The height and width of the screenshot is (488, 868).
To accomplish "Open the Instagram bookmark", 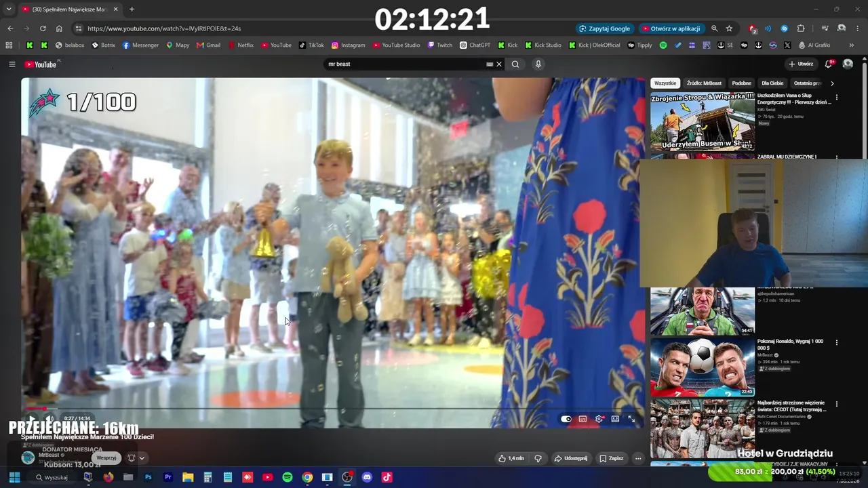I will (x=348, y=45).
